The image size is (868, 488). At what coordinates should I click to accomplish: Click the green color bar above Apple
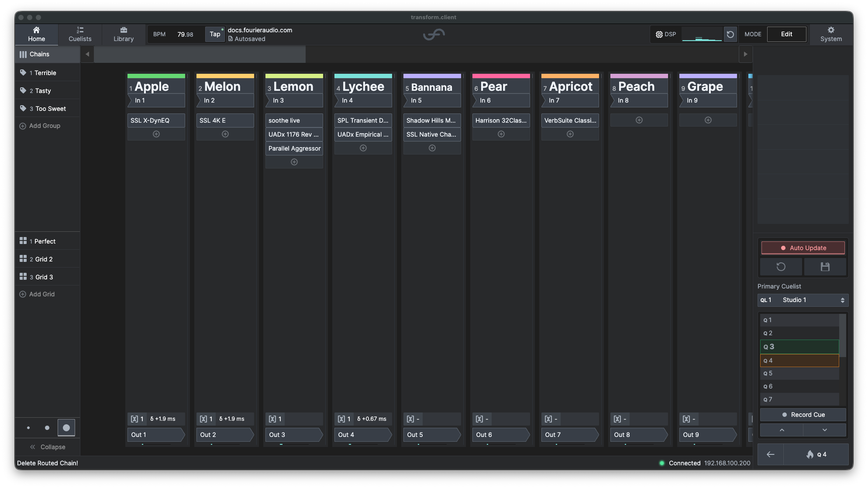[156, 76]
